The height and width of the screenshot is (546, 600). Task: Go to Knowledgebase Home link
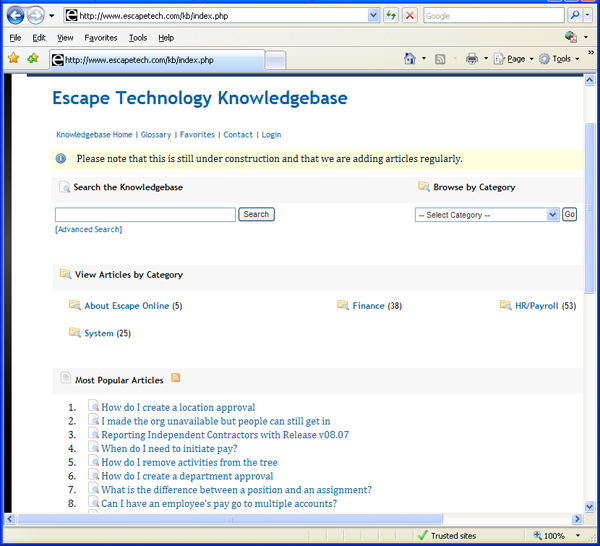click(94, 135)
